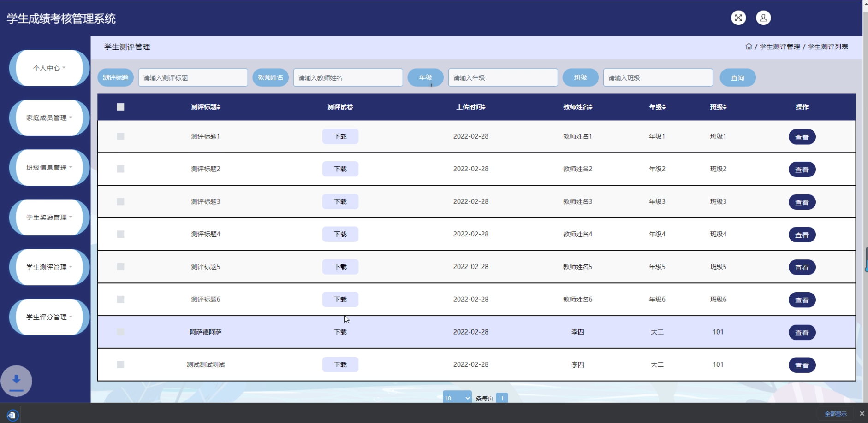This screenshot has width=868, height=423.
Task: Sort table by 年级 column
Action: (657, 107)
